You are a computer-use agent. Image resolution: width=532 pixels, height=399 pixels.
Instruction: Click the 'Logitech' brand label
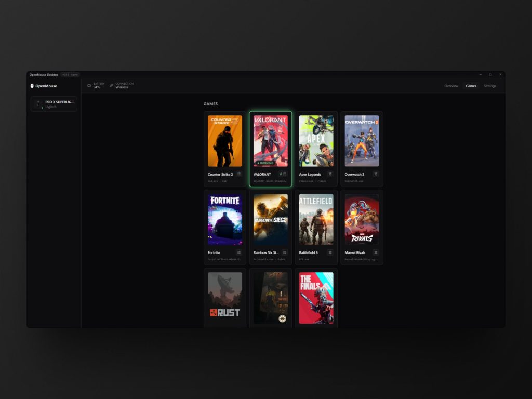pyautogui.click(x=51, y=107)
